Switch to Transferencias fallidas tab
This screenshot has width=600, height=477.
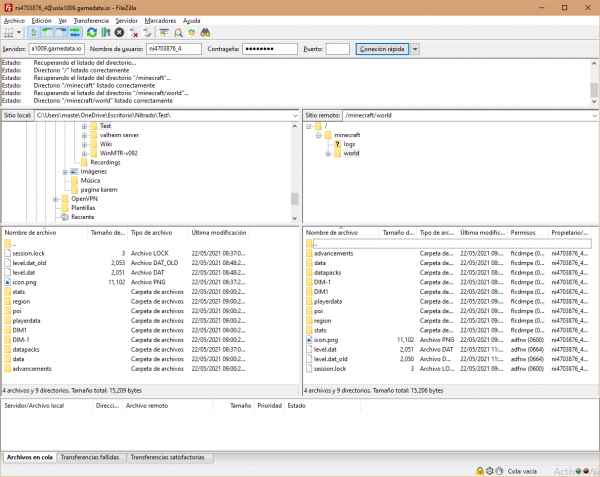click(x=90, y=457)
